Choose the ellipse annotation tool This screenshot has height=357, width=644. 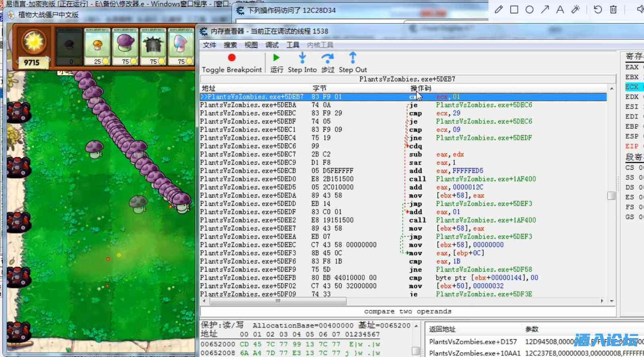pos(529,9)
